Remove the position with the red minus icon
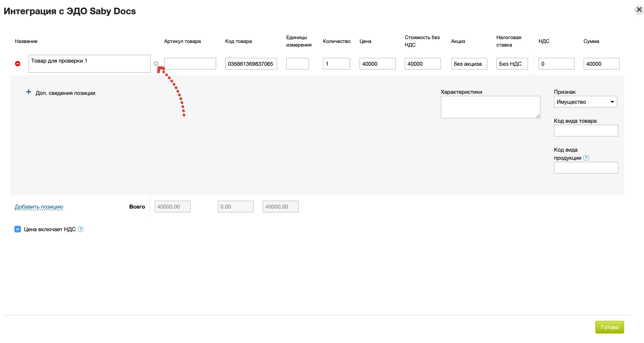Screen dimensions: 644x343 pos(18,64)
